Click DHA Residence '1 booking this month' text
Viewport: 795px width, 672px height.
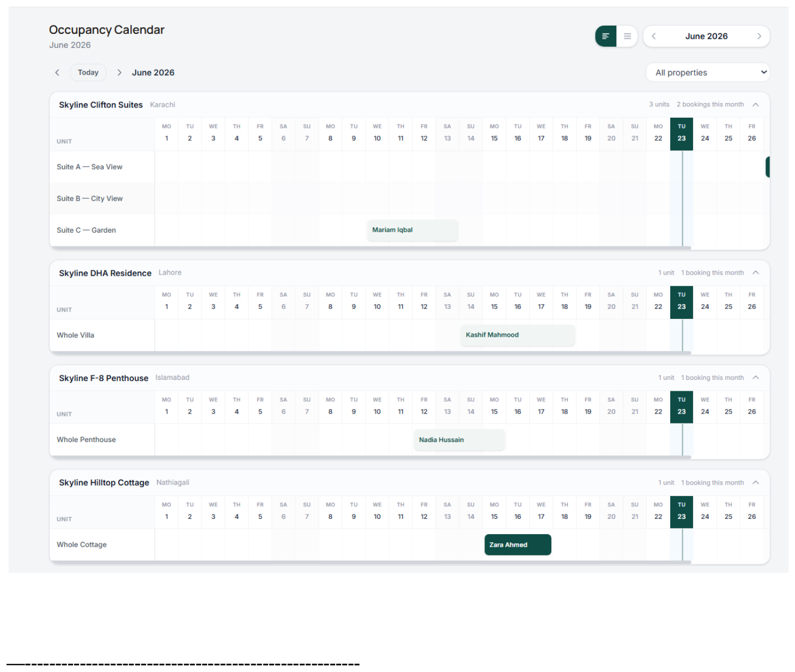pyautogui.click(x=712, y=273)
